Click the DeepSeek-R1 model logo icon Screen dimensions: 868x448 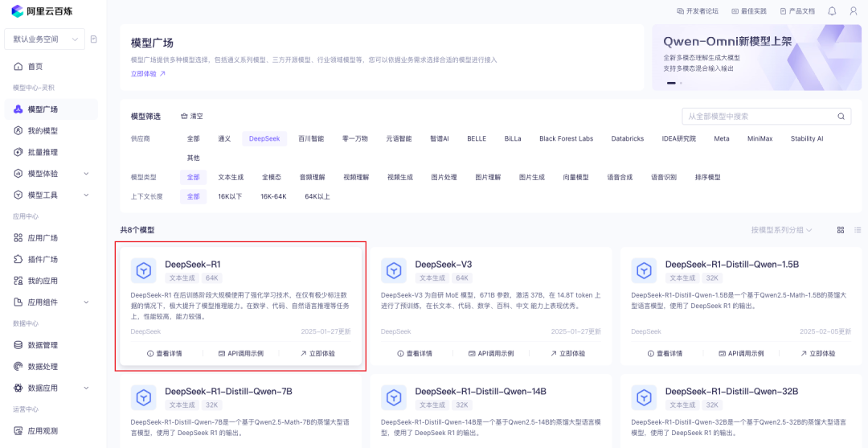pos(143,271)
